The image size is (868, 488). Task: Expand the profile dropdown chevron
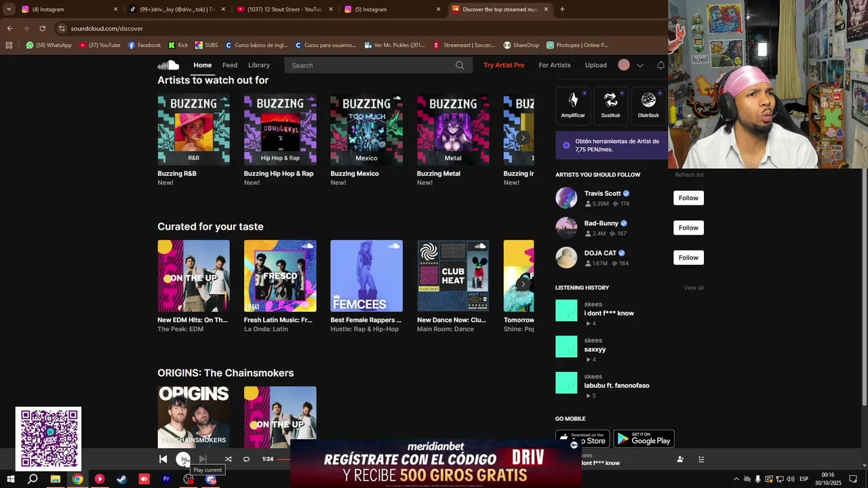pos(639,66)
